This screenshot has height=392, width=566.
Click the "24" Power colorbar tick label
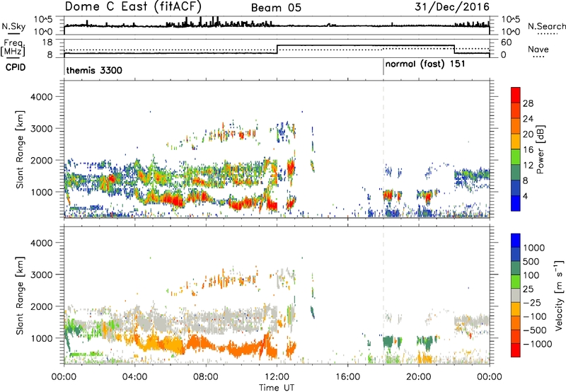coord(528,119)
